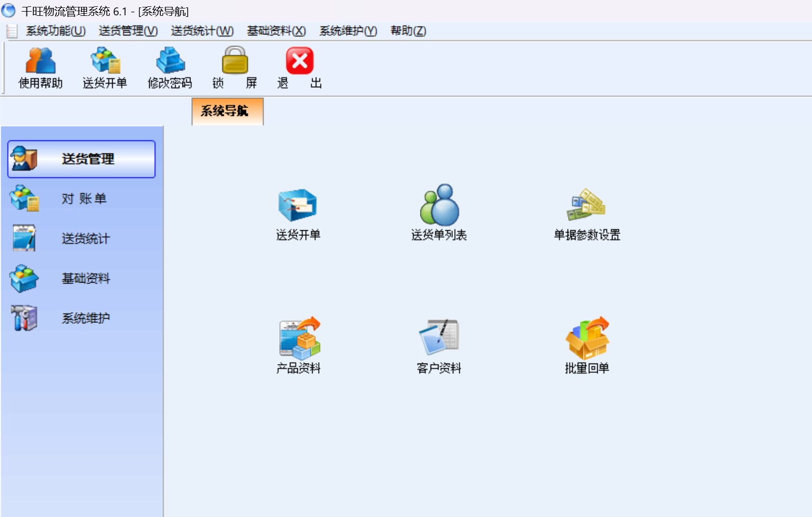The width and height of the screenshot is (812, 517).
Task: Open the 帮助(Z) menu
Action: pos(408,31)
